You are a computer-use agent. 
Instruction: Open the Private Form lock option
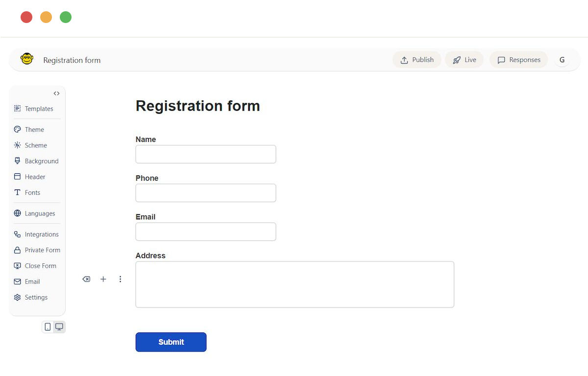[37, 250]
